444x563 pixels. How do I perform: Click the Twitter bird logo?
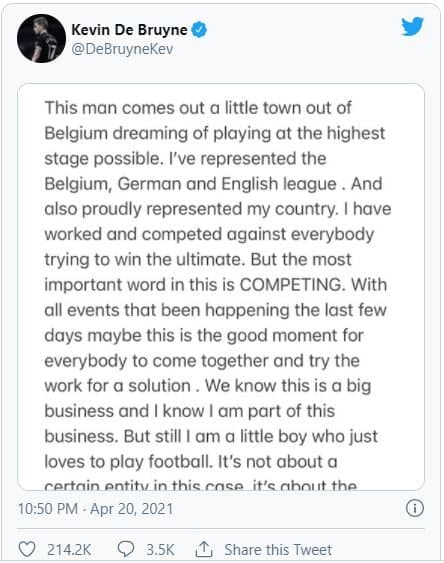pyautogui.click(x=412, y=27)
